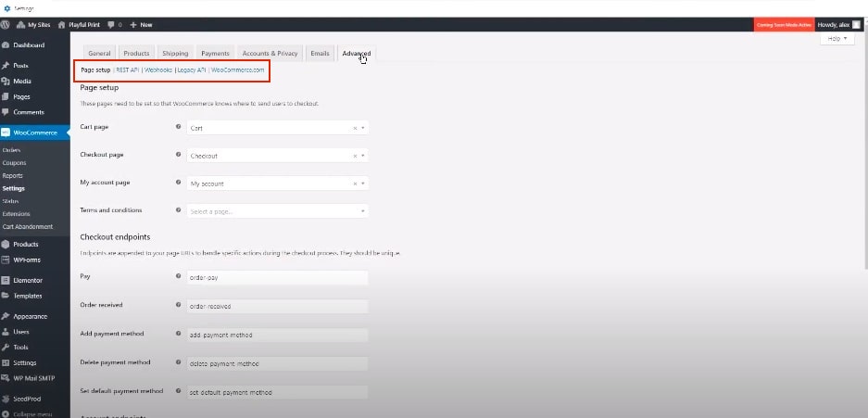The width and height of the screenshot is (868, 418).
Task: Clear the Checkout page selection with x
Action: click(x=355, y=157)
